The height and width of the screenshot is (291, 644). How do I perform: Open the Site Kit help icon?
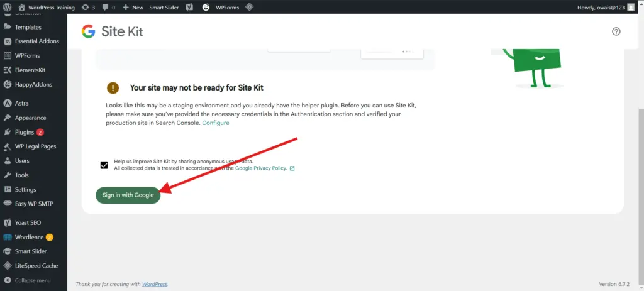616,31
